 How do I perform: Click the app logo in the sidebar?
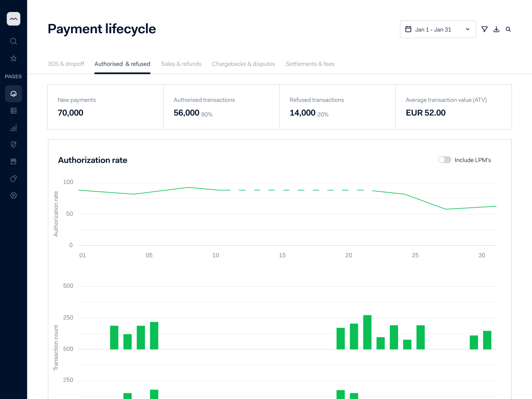(x=13, y=19)
